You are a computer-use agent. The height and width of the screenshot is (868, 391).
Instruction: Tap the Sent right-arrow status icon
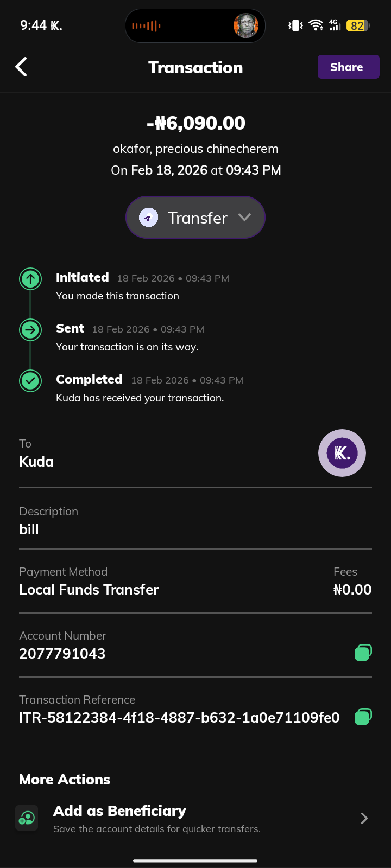pos(30,330)
